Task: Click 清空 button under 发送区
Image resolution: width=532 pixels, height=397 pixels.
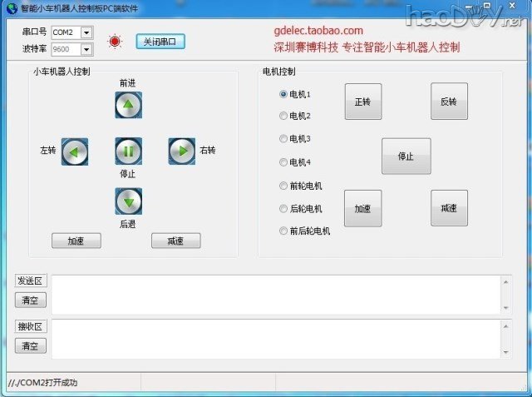Action: [31, 300]
